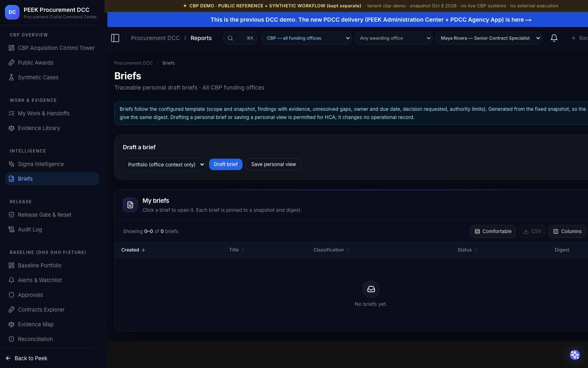Screen dimensions: 588x368
Task: Sort briefs by Status column
Action: click(x=467, y=250)
